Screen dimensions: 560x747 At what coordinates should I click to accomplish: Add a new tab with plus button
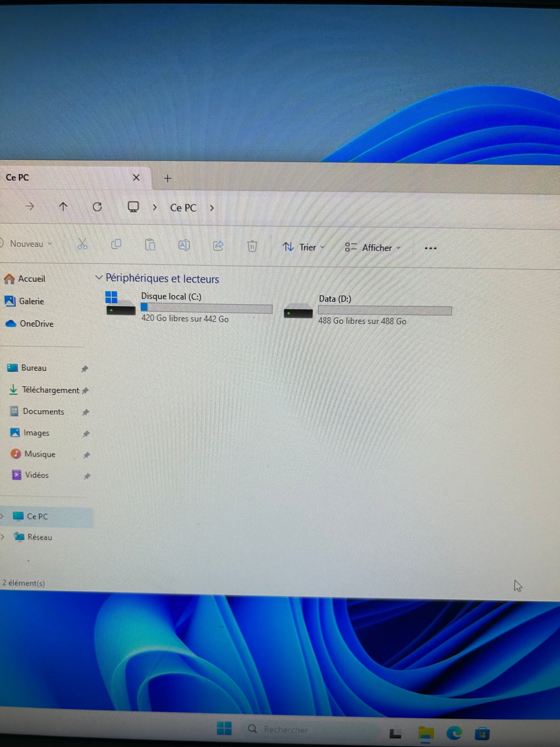168,178
